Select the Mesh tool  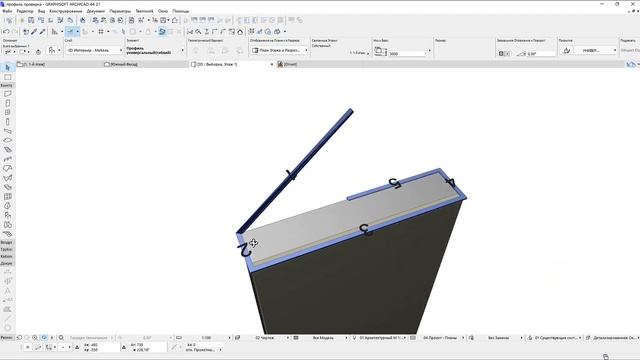point(7,234)
